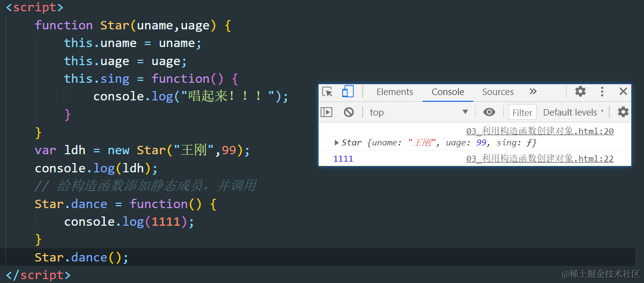Image resolution: width=644 pixels, height=283 pixels.
Task: Select the 1111 console output
Action: click(x=343, y=159)
